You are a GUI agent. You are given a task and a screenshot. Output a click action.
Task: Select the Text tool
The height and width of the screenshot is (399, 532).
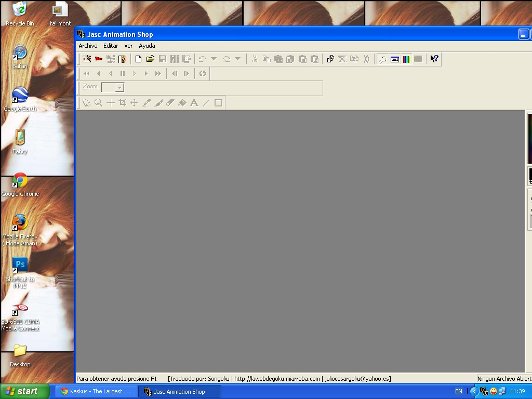click(194, 103)
